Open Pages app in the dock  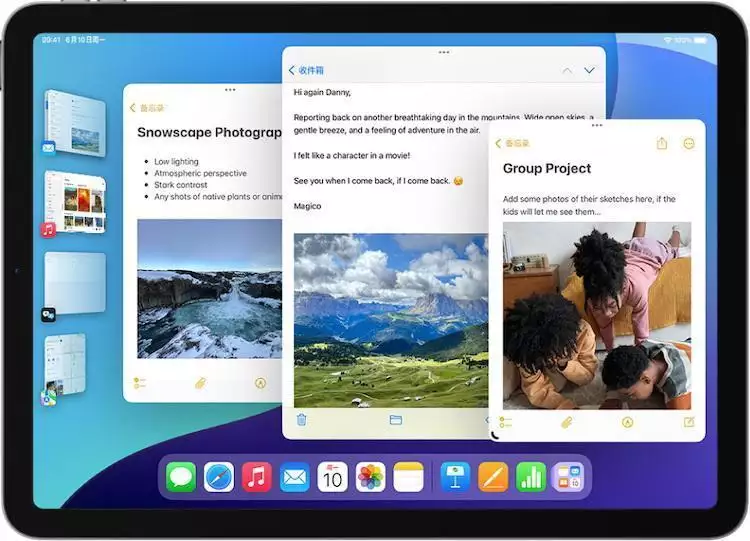click(493, 477)
